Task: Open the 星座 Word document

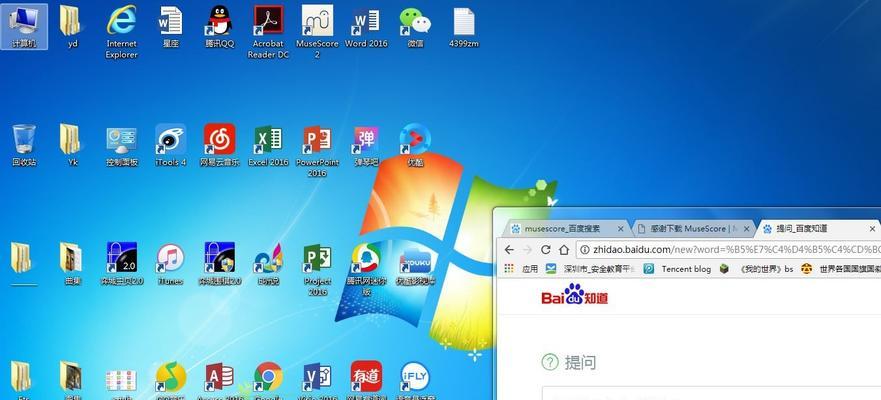Action: (x=170, y=26)
